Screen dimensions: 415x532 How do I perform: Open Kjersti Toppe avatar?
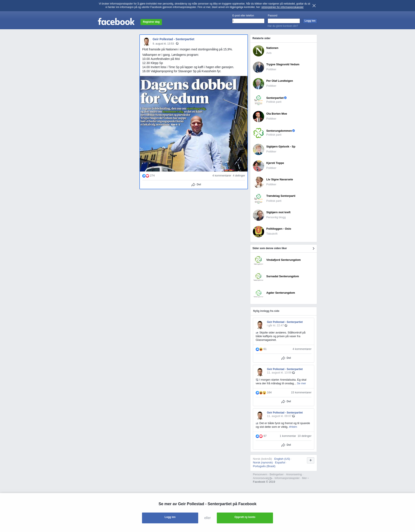[x=259, y=166]
